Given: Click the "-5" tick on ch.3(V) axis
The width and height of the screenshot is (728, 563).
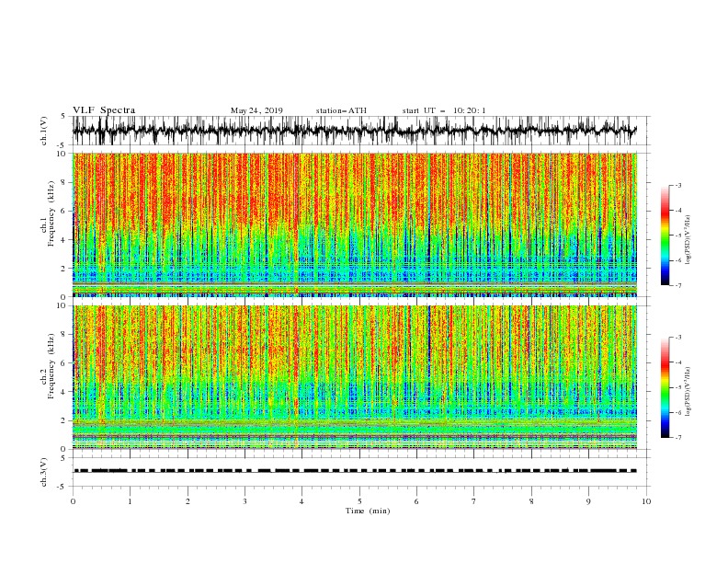Looking at the screenshot, I should click(63, 487).
